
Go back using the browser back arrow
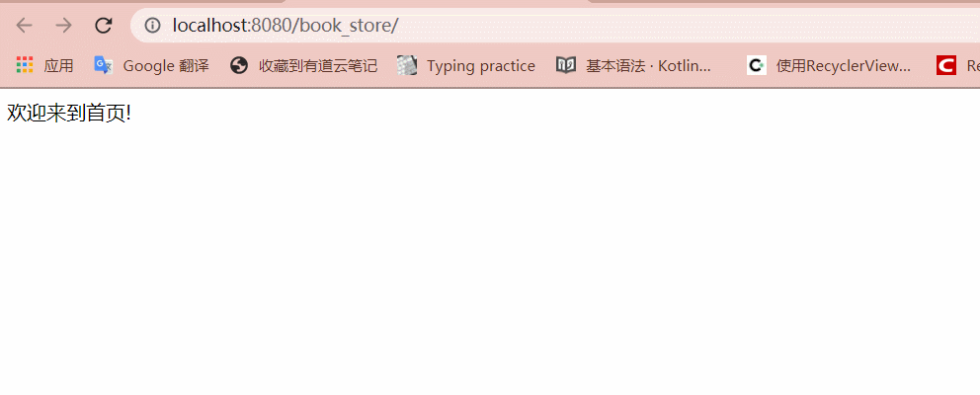(24, 25)
